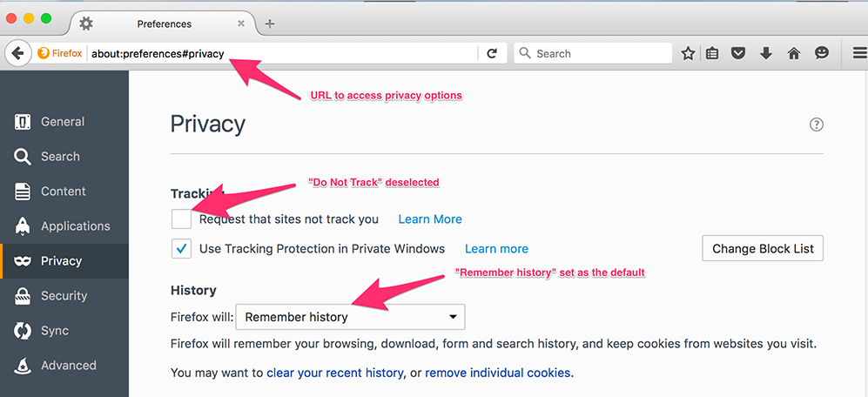Uncheck Use Tracking Protection in Private Windows
This screenshot has width=868, height=397.
click(182, 249)
